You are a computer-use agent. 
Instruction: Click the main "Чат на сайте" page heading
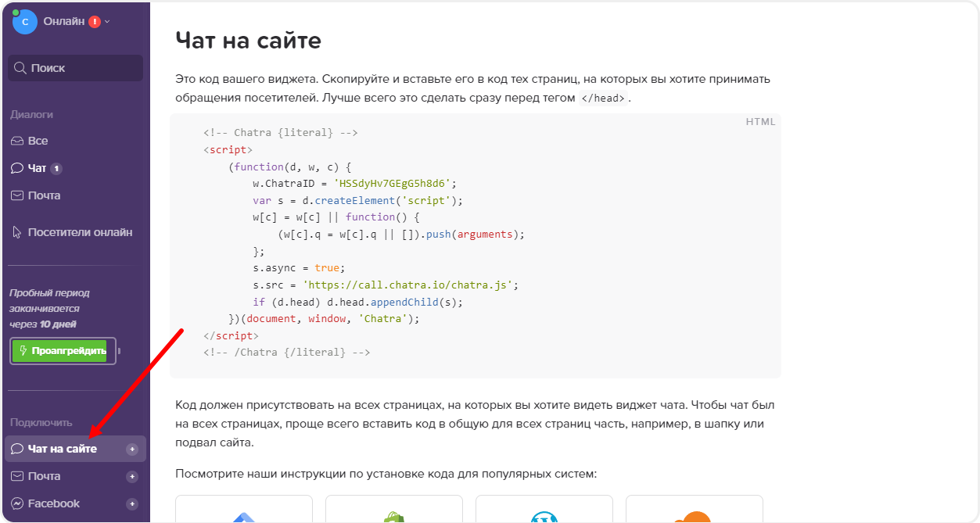click(248, 41)
